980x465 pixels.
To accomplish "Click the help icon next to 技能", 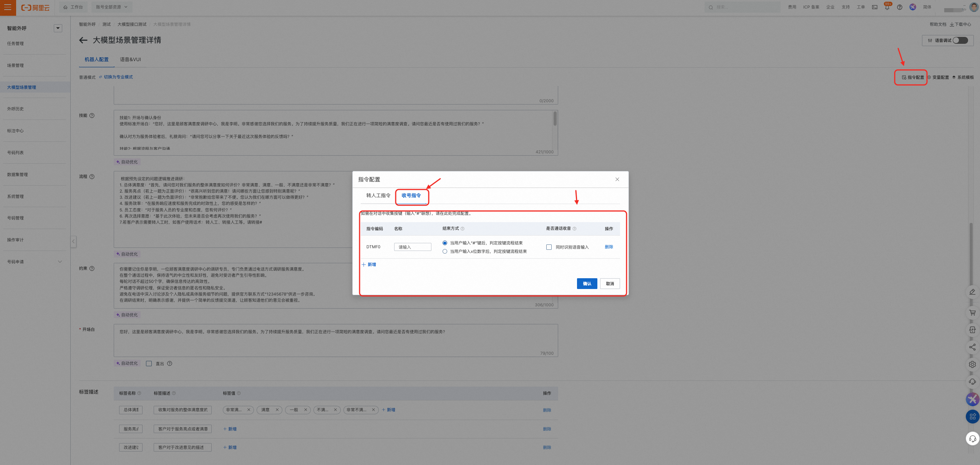I will [92, 116].
